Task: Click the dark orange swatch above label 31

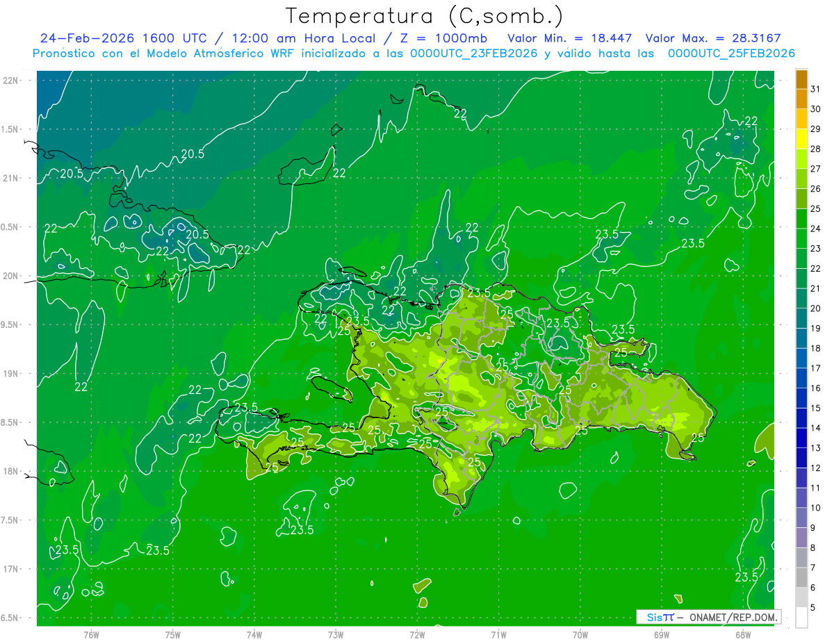Action: (801, 79)
